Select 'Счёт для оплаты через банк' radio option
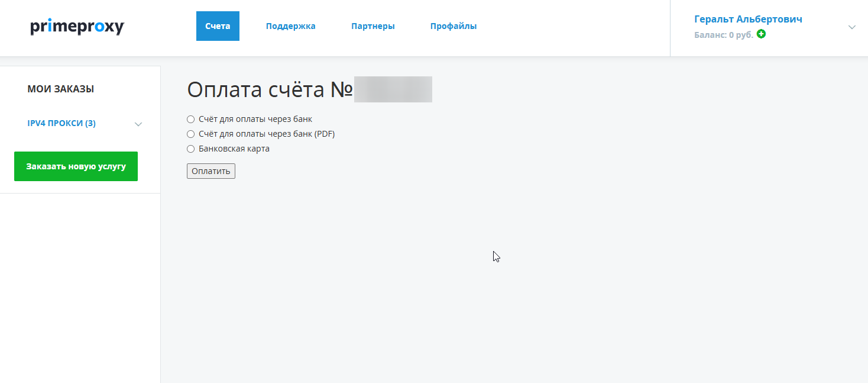This screenshot has width=868, height=383. pyautogui.click(x=190, y=119)
